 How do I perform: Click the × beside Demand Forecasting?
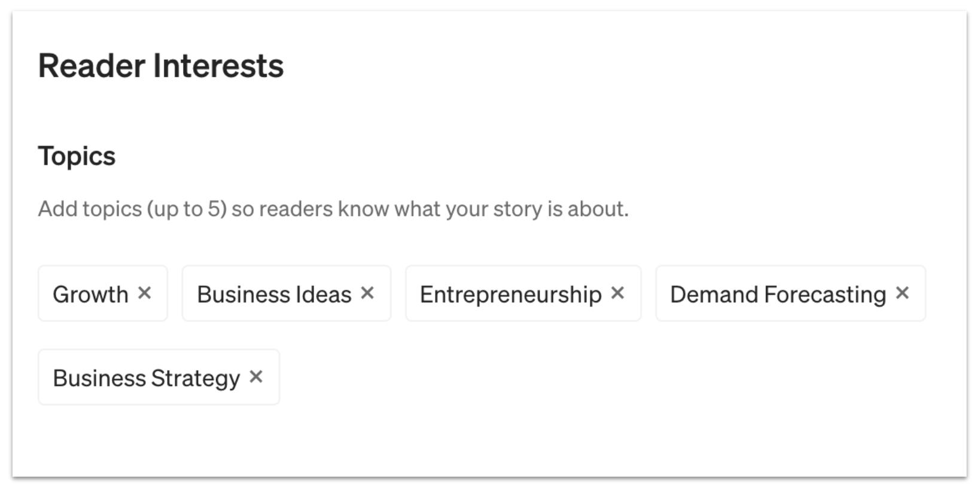click(903, 293)
